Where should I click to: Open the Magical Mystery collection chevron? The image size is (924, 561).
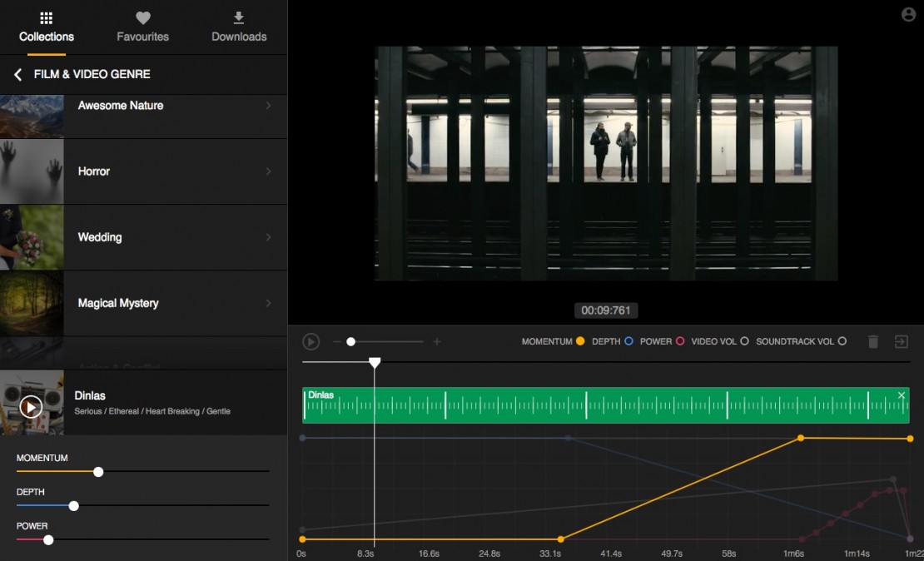pos(268,303)
